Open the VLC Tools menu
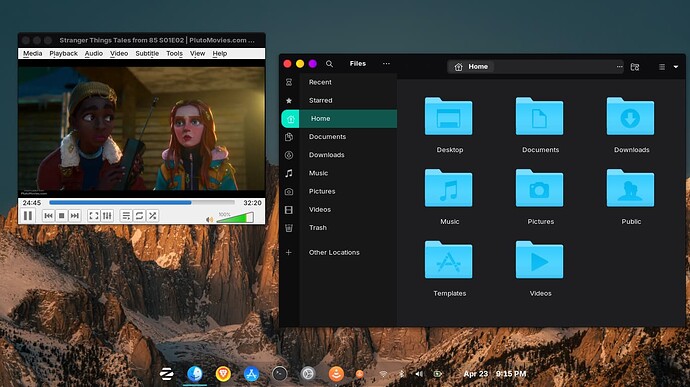The image size is (690, 387). pos(174,53)
